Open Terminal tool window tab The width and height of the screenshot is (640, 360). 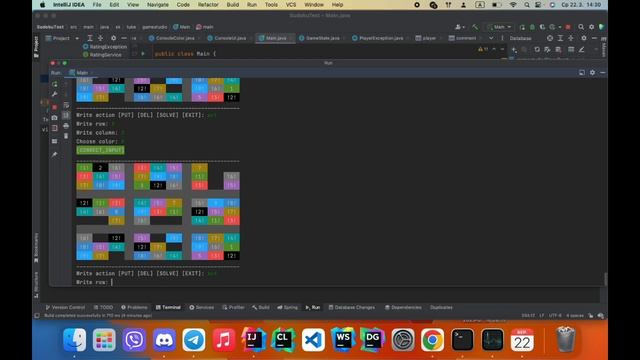click(x=168, y=307)
